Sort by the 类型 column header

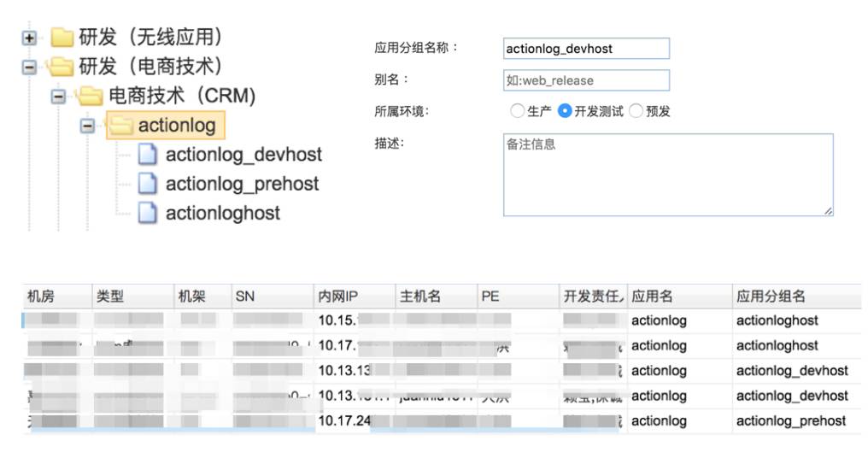(132, 297)
